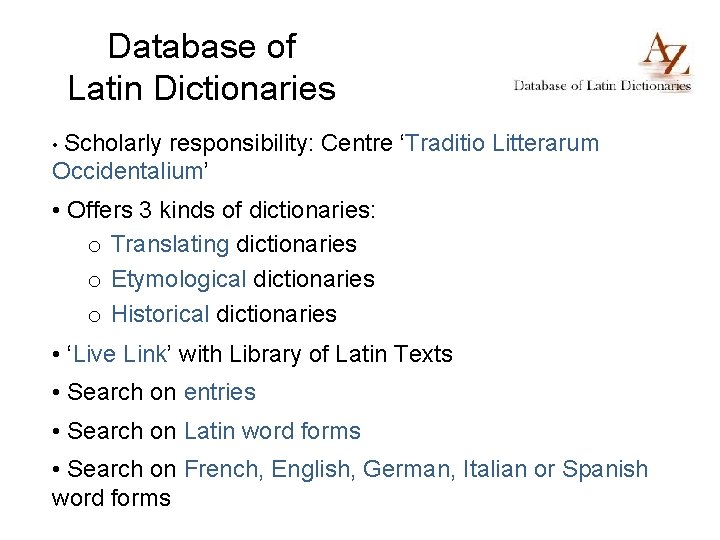Click the AZ logo icon
The width and height of the screenshot is (720, 540).
point(665,54)
